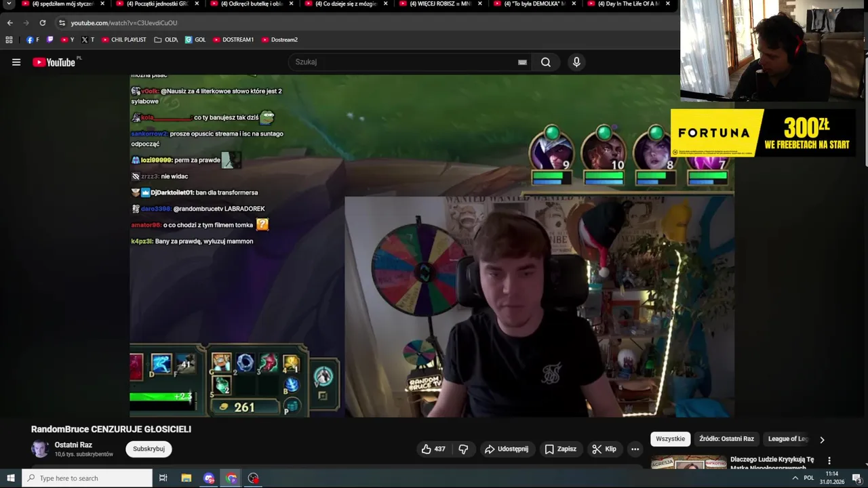Image resolution: width=868 pixels, height=488 pixels.
Task: Show hidden system tray icons chevron
Action: coord(795,478)
